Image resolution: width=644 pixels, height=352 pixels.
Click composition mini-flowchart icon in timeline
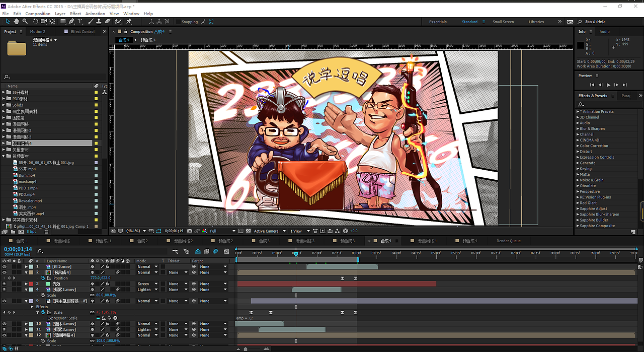(x=175, y=251)
